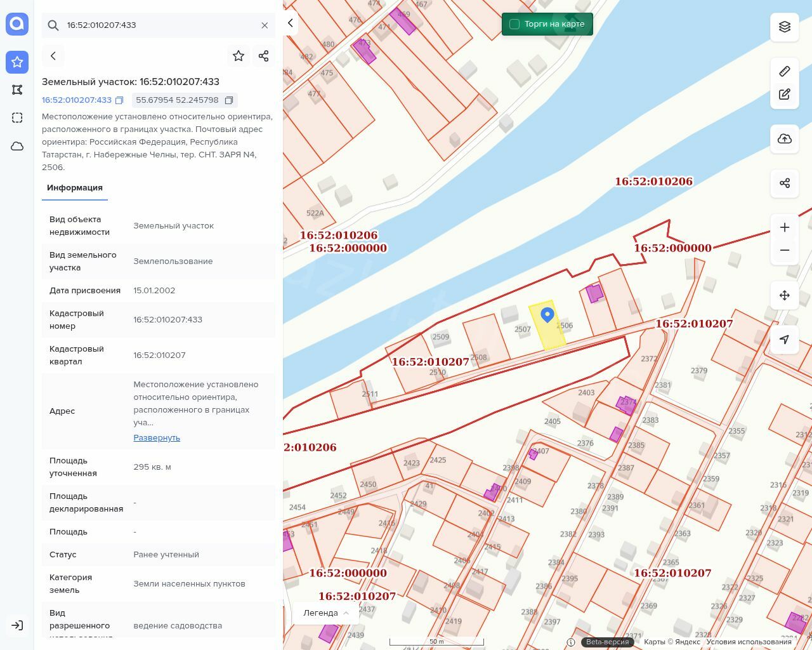Locate my position with arrow icon
Screen dimensions: 812x650
click(x=785, y=340)
